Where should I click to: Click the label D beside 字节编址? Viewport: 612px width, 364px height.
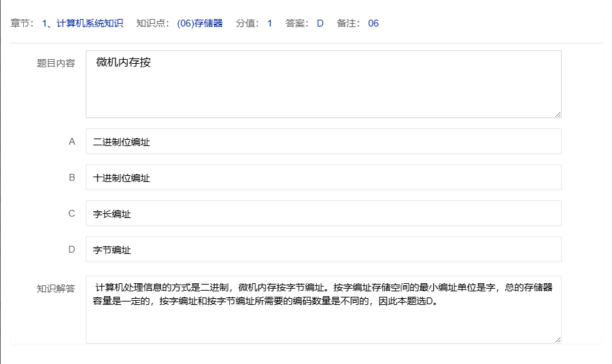coord(71,250)
